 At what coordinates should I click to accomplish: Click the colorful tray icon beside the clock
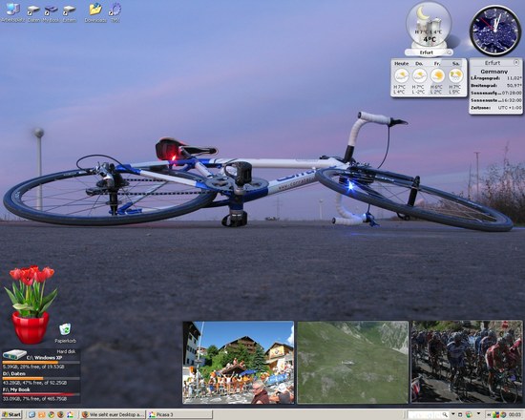click(503, 414)
